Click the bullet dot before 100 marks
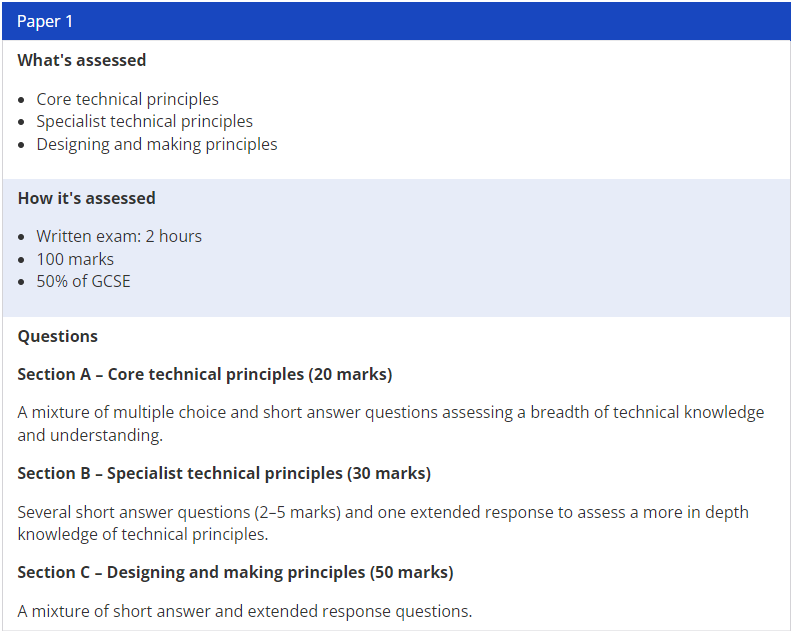 click(x=21, y=260)
